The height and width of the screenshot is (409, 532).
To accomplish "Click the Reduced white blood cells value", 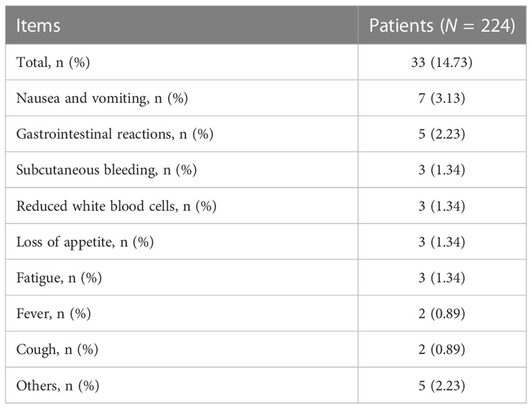I will tap(442, 206).
